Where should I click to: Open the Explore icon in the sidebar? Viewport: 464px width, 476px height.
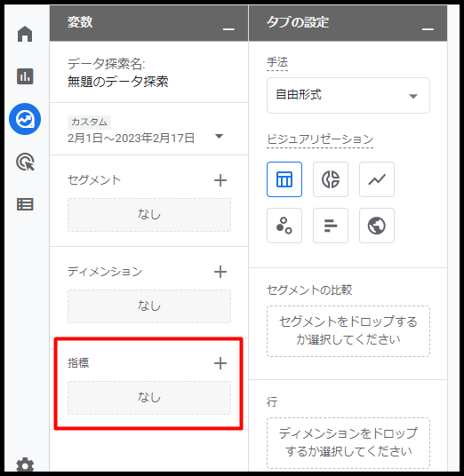(25, 119)
